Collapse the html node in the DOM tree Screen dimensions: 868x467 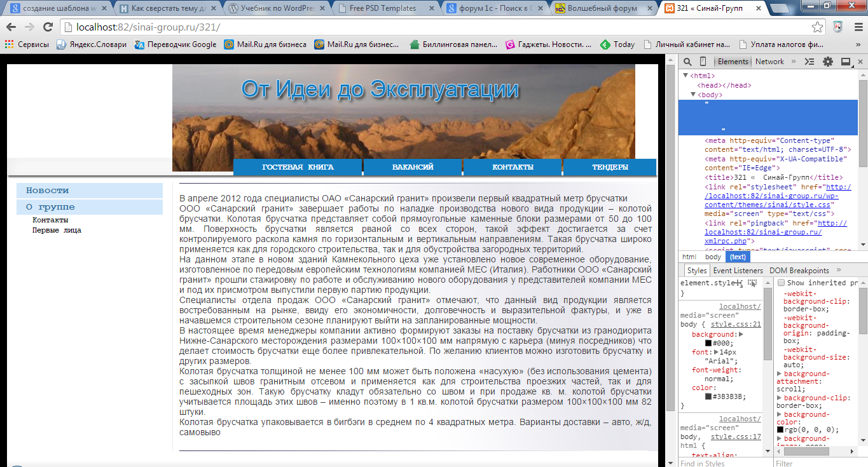coord(685,76)
